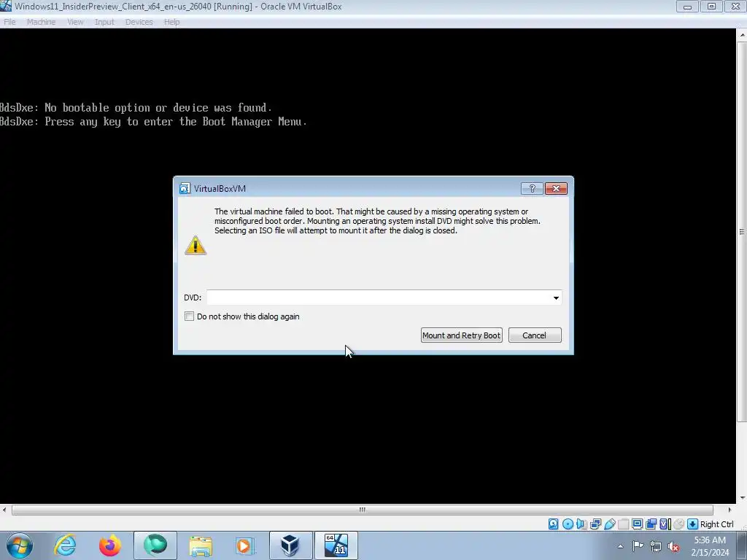Open Windows Media Player from taskbar
Screen dimensions: 747x560
tap(244, 545)
